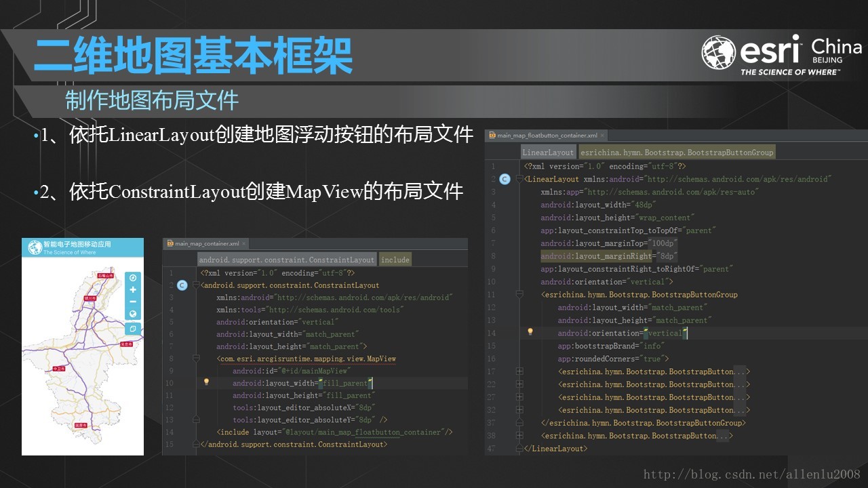This screenshot has width=868, height=488.
Task: Click android:id="@+id/mainMapView" line
Action: coord(291,371)
